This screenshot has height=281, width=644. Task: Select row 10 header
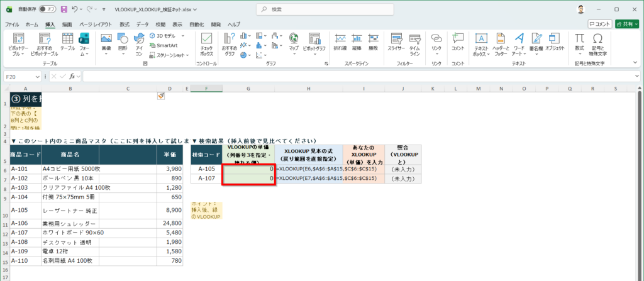[x=5, y=211]
